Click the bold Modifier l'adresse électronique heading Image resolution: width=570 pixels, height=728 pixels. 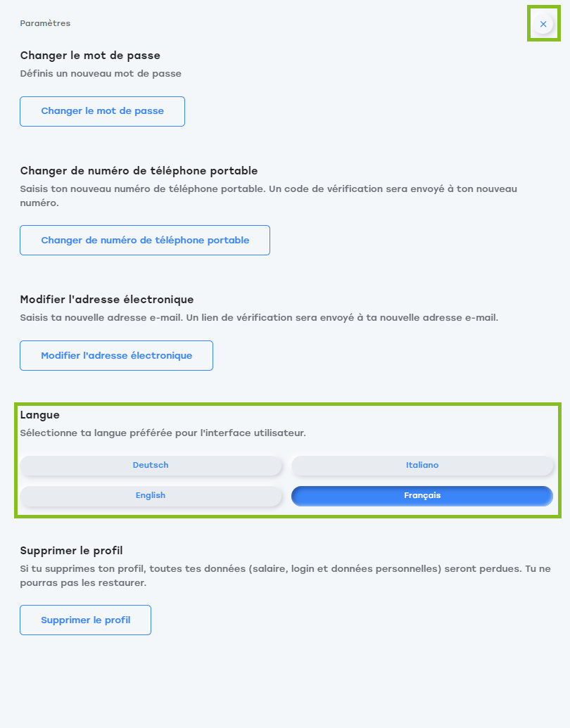[107, 300]
